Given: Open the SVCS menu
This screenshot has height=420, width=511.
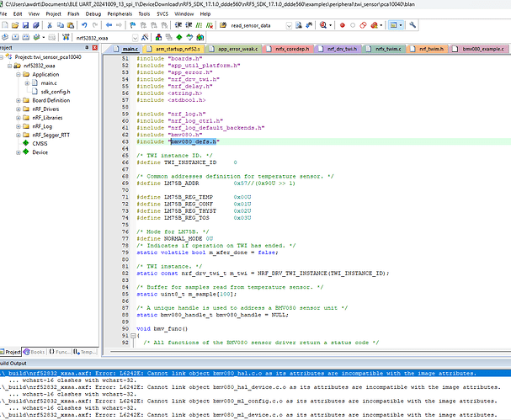Looking at the screenshot, I should pos(162,13).
